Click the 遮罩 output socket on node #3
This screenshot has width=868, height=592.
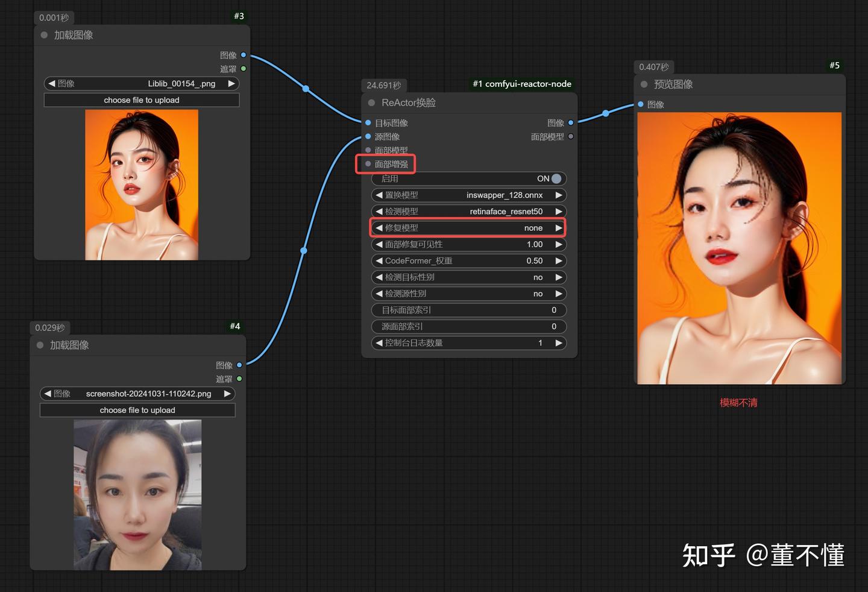pyautogui.click(x=243, y=68)
